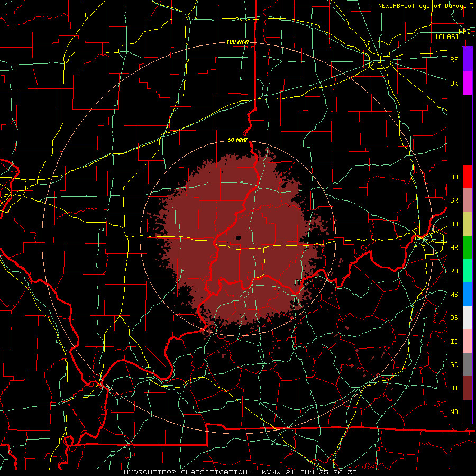Click the white DS legend color swatch
The width and height of the screenshot is (476, 476).
click(x=467, y=317)
